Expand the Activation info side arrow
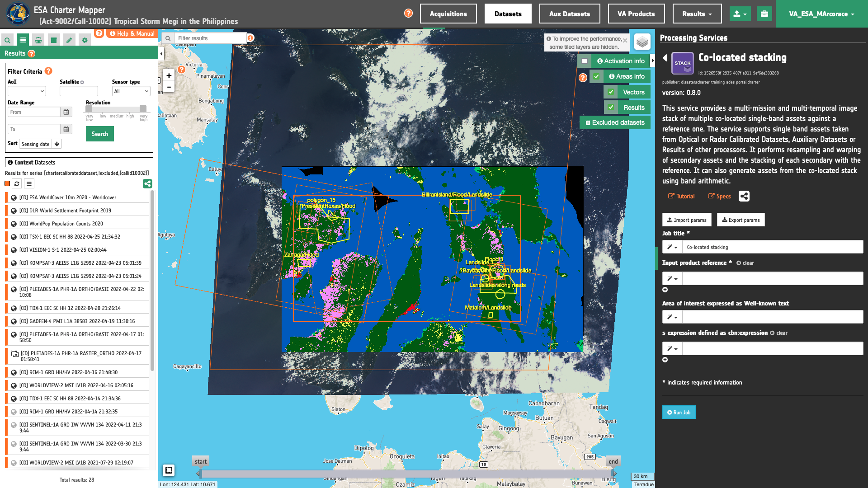This screenshot has width=868, height=488. 653,61
